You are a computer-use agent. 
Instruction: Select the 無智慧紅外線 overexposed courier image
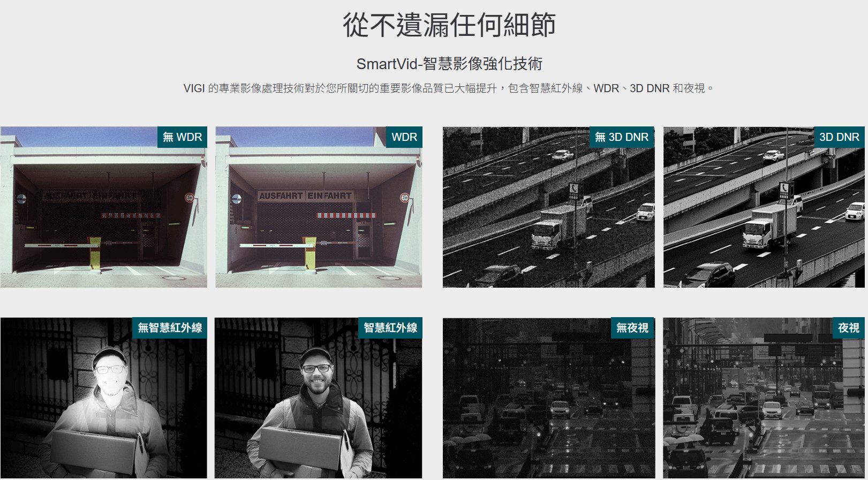(103, 398)
